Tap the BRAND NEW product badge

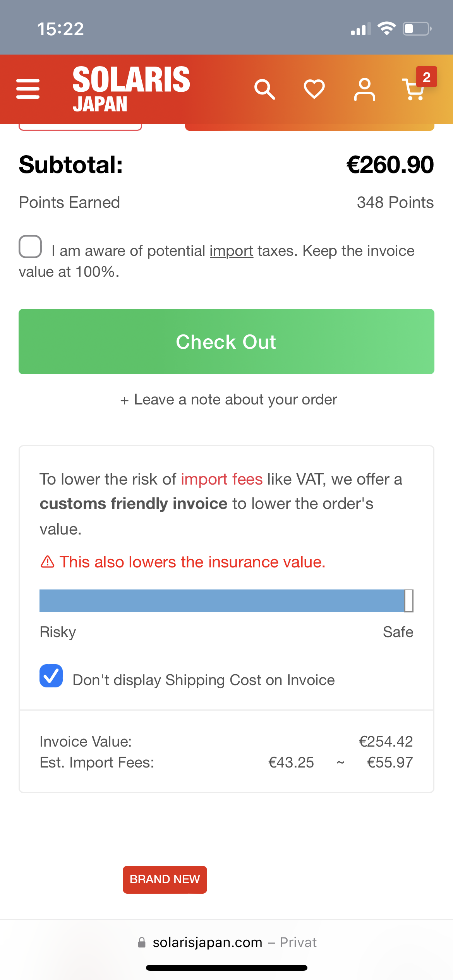[x=165, y=879]
